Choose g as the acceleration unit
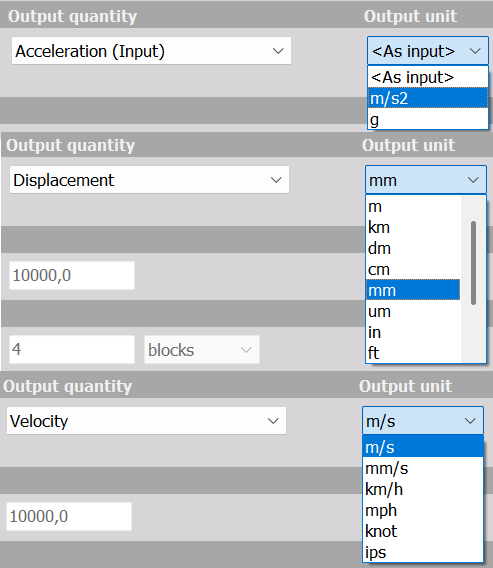493x568 pixels. point(428,119)
